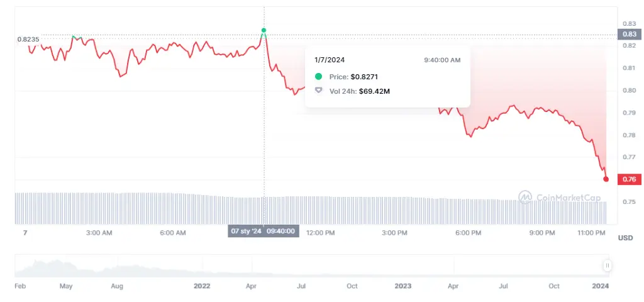
Task: Click the $0.8271 price value in tooltip
Action: (x=364, y=77)
